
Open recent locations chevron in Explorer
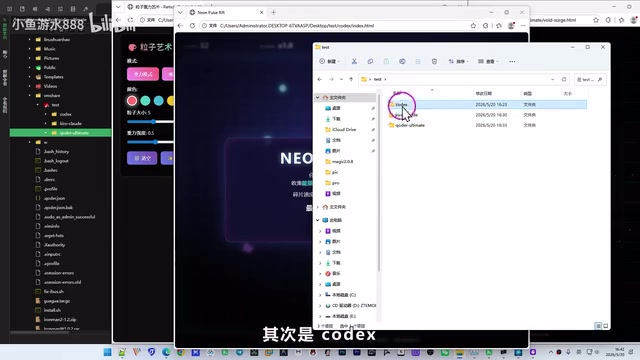[341, 79]
